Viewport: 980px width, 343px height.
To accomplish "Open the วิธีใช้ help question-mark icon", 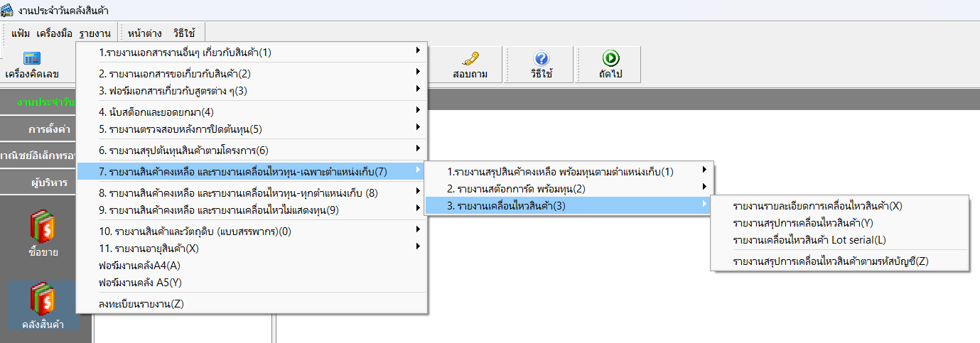I will pyautogui.click(x=541, y=59).
